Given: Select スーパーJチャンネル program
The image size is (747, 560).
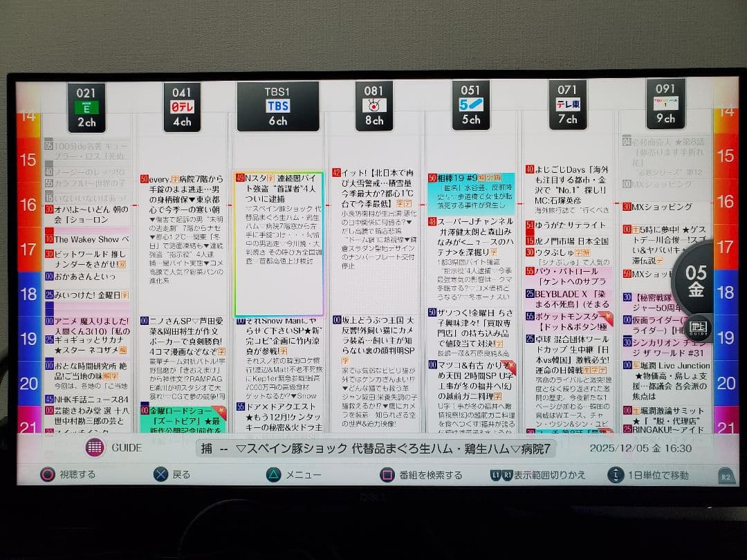Looking at the screenshot, I should click(471, 259).
